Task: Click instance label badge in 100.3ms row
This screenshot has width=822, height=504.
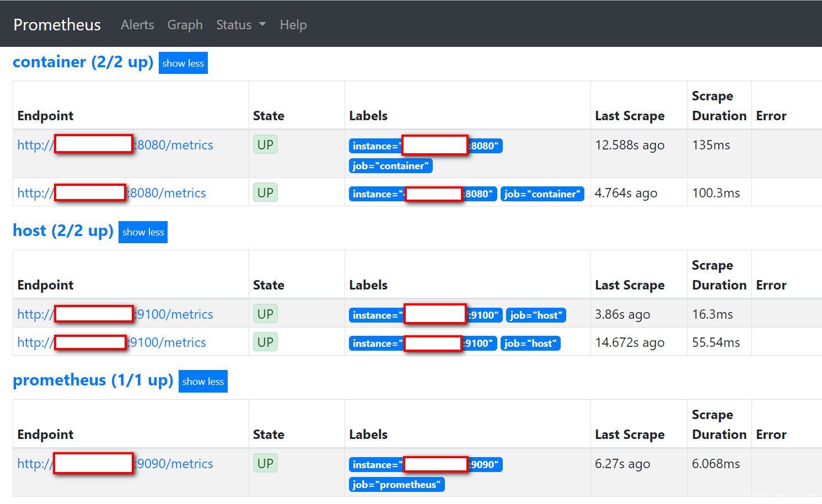Action: pos(423,194)
